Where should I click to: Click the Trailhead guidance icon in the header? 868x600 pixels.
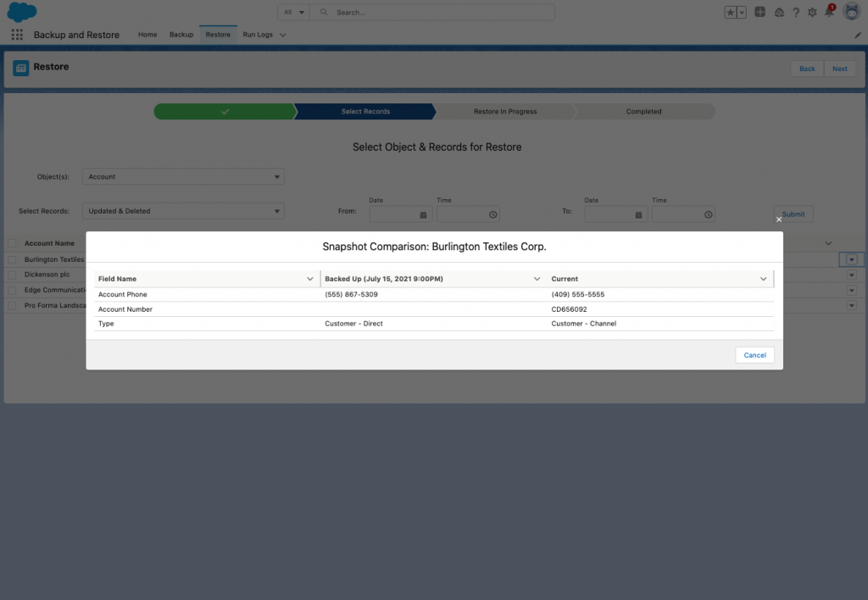(779, 12)
